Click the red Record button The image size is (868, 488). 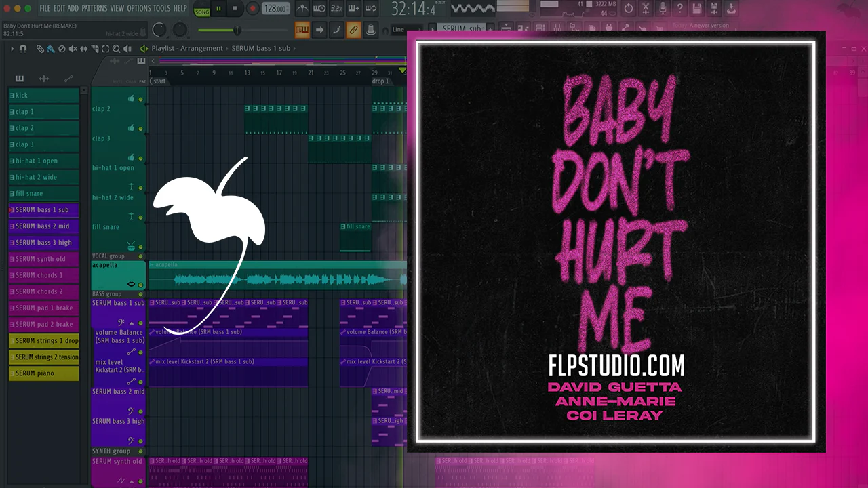coord(252,9)
